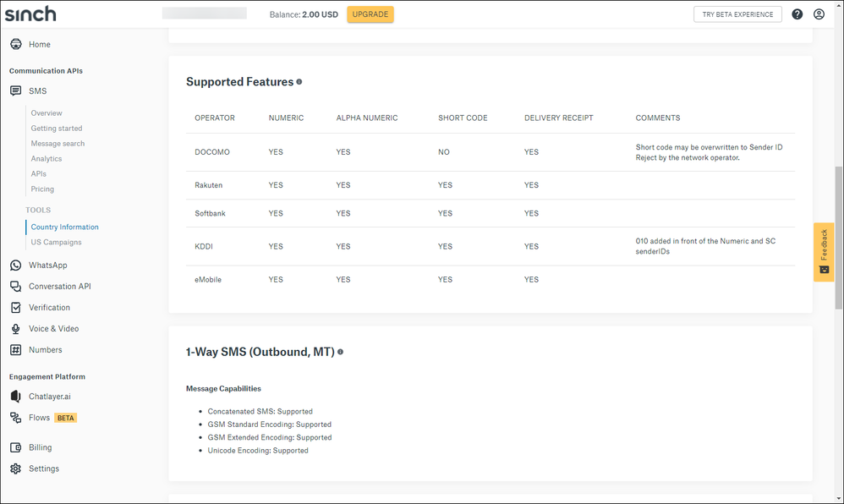The height and width of the screenshot is (504, 844).
Task: Click eMobile operator cell
Action: 208,279
